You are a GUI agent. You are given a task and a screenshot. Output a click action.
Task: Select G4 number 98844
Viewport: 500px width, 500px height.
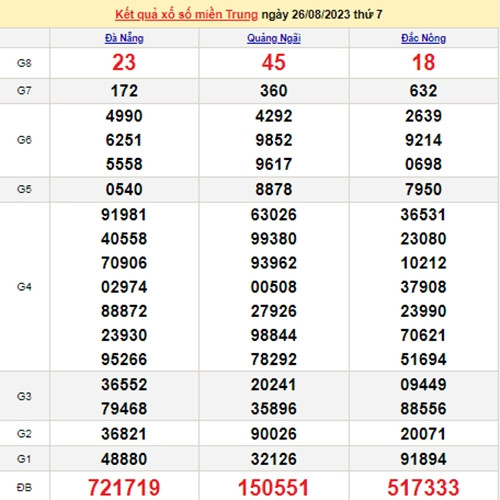[274, 335]
